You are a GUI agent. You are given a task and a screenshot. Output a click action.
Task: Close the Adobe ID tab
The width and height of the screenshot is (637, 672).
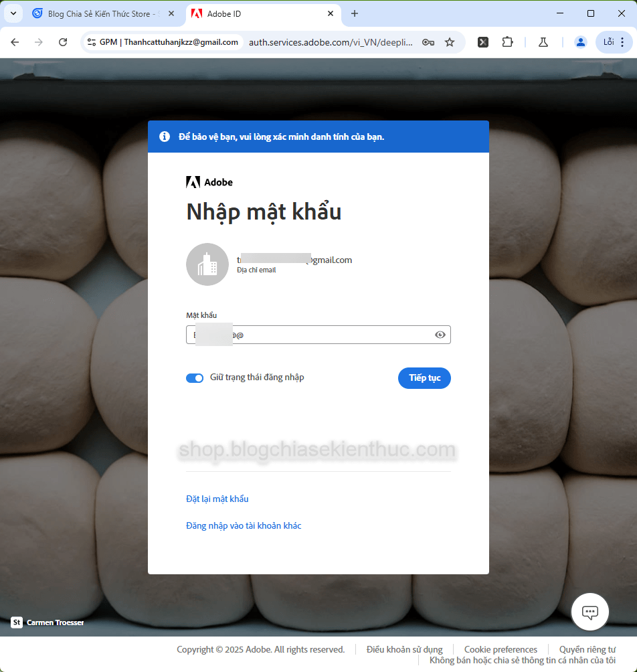(331, 13)
